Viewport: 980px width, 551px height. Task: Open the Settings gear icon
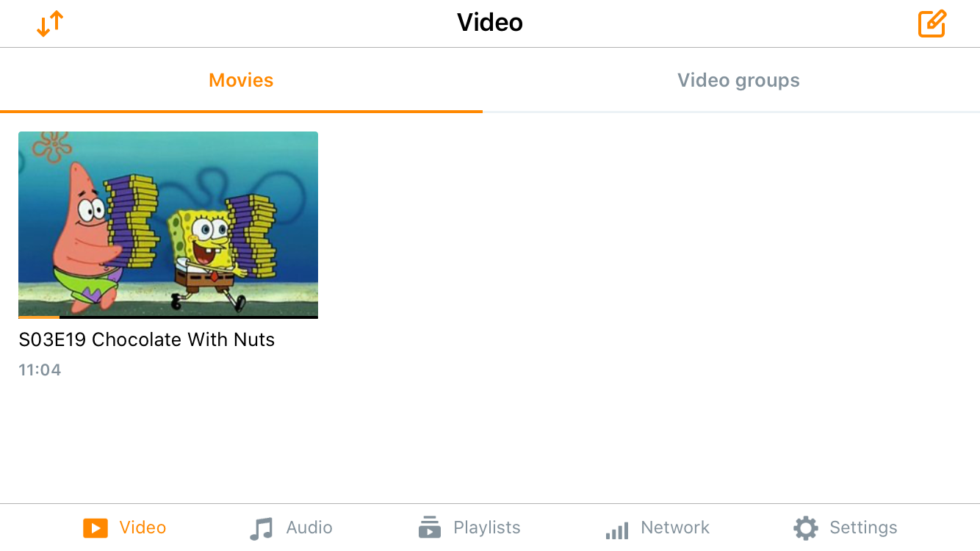pyautogui.click(x=806, y=527)
